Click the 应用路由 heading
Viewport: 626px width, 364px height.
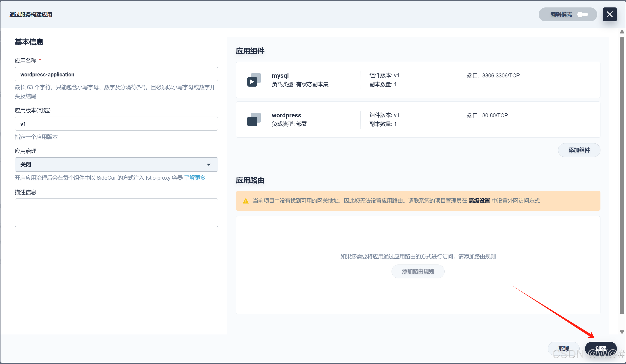tap(250, 180)
